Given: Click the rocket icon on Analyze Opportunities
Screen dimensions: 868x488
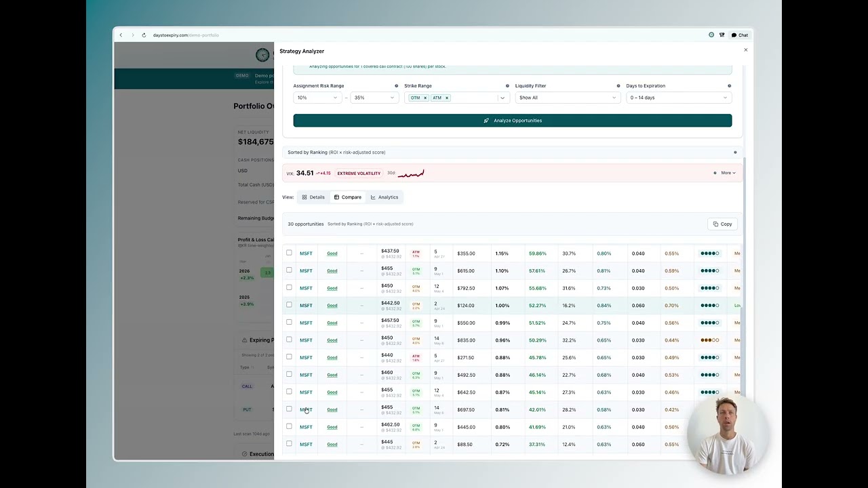Looking at the screenshot, I should 486,121.
